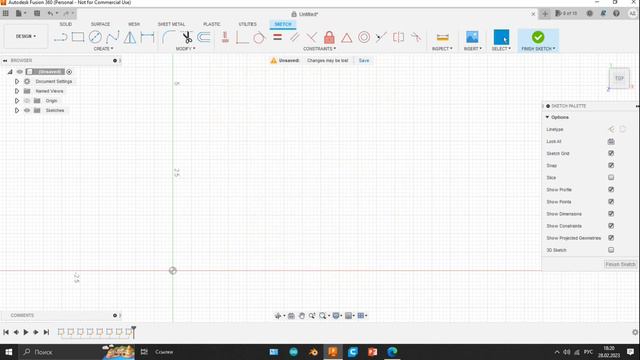This screenshot has height=360, width=640.
Task: Toggle the Sketch Grid checkbox
Action: click(611, 153)
